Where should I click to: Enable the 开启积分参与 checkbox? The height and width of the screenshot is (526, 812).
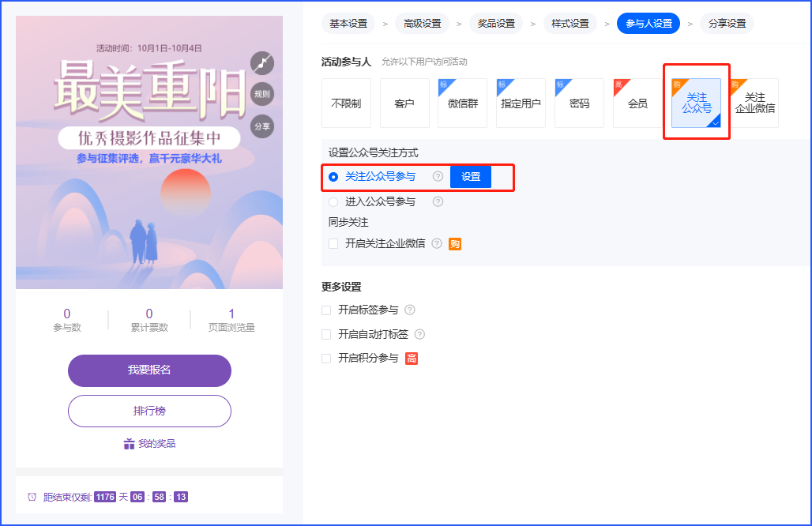326,359
